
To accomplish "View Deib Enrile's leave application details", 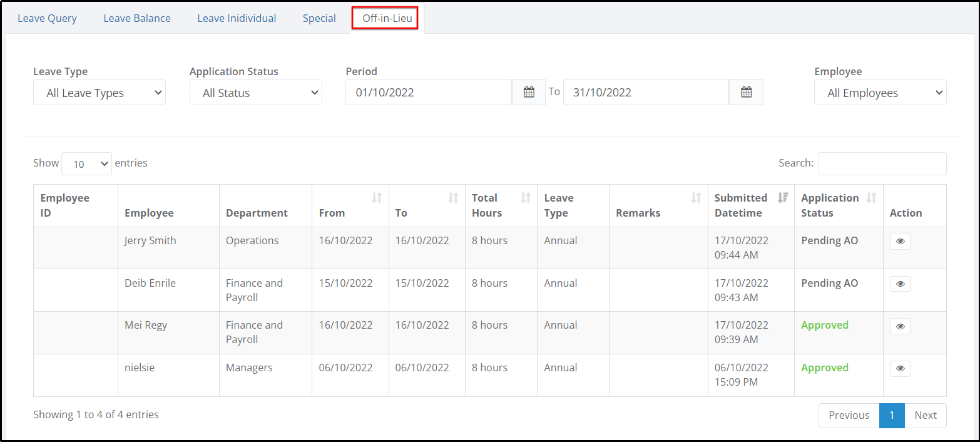I will (x=900, y=284).
